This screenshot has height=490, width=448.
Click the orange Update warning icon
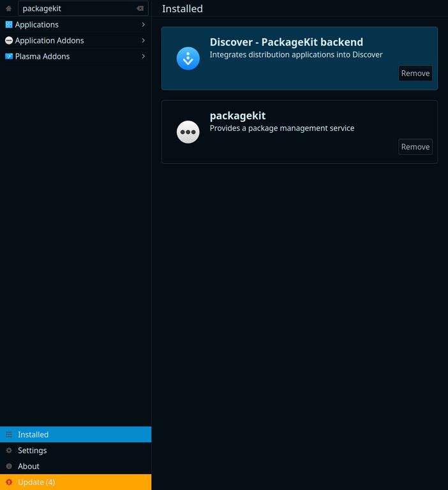point(9,482)
